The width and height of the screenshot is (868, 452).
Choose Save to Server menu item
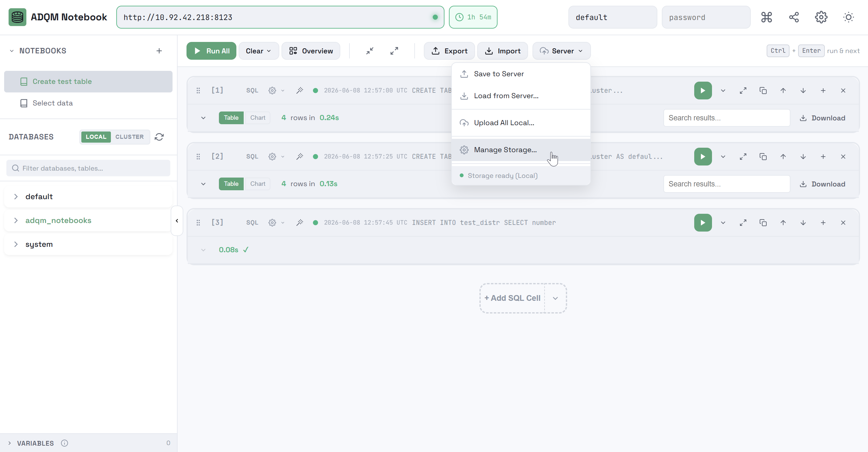(x=521, y=74)
